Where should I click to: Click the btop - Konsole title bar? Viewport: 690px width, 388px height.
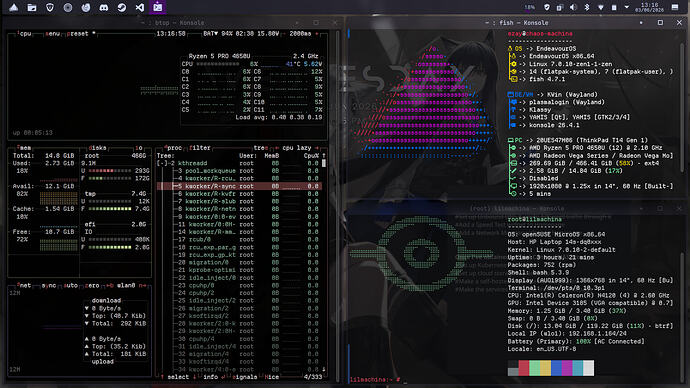click(173, 22)
